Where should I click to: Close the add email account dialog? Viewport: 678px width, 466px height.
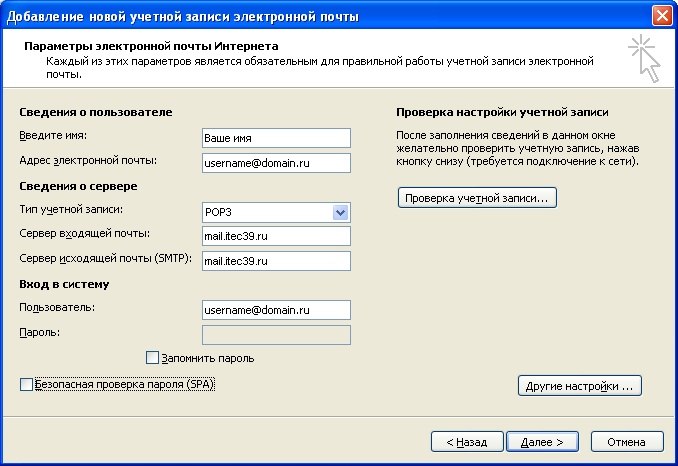[x=660, y=15]
